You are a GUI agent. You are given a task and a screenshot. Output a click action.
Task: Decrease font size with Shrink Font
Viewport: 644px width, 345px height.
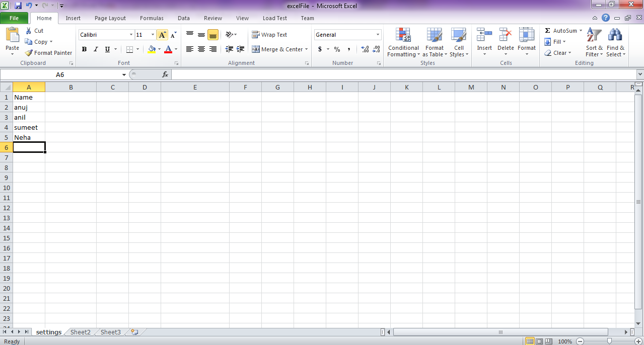pyautogui.click(x=173, y=35)
